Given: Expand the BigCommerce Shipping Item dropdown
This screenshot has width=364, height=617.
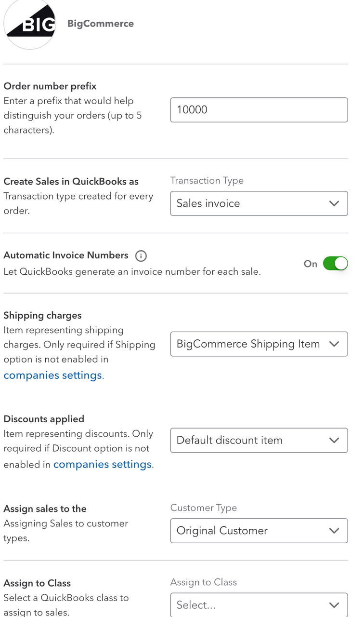Looking at the screenshot, I should pyautogui.click(x=259, y=344).
